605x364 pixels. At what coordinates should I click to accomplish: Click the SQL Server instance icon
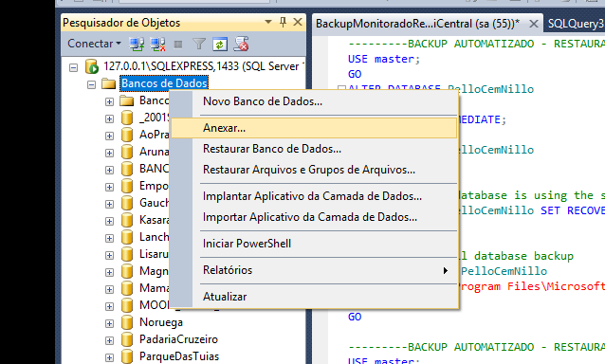point(92,66)
